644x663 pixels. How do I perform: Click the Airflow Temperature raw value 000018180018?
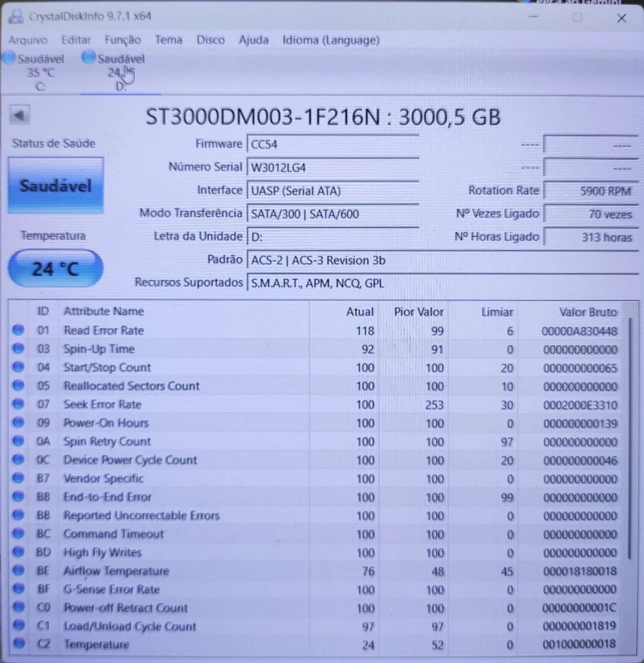tap(580, 571)
